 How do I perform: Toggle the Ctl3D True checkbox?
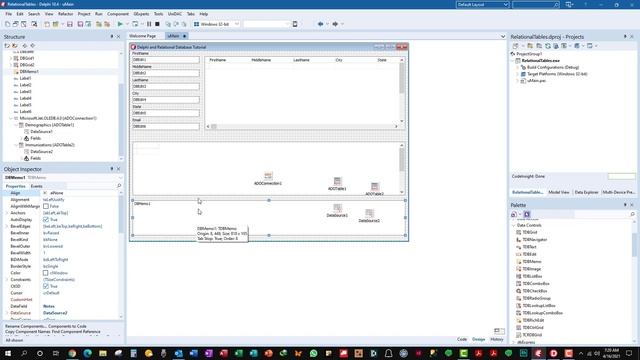tap(46, 286)
